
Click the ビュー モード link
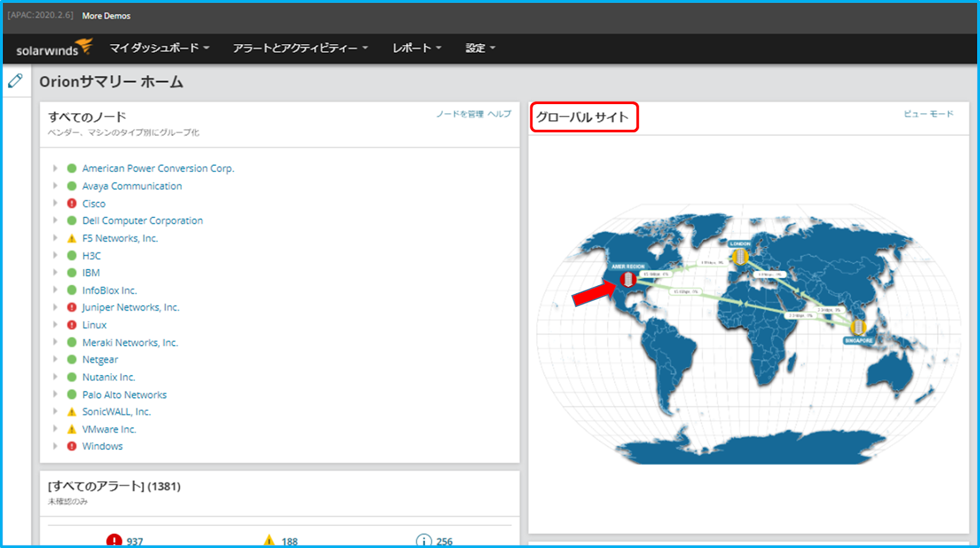[x=929, y=114]
